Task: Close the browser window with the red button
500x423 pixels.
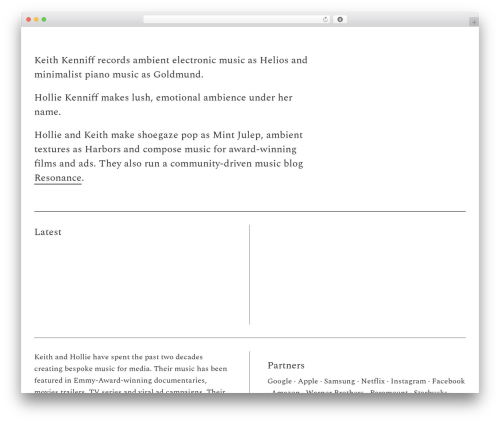Action: pyautogui.click(x=29, y=19)
